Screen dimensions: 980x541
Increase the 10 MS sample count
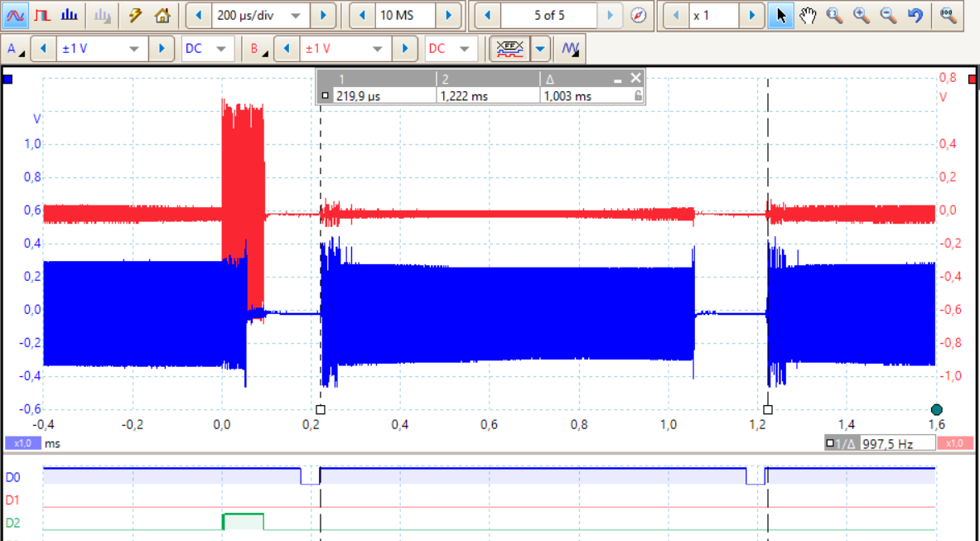448,15
